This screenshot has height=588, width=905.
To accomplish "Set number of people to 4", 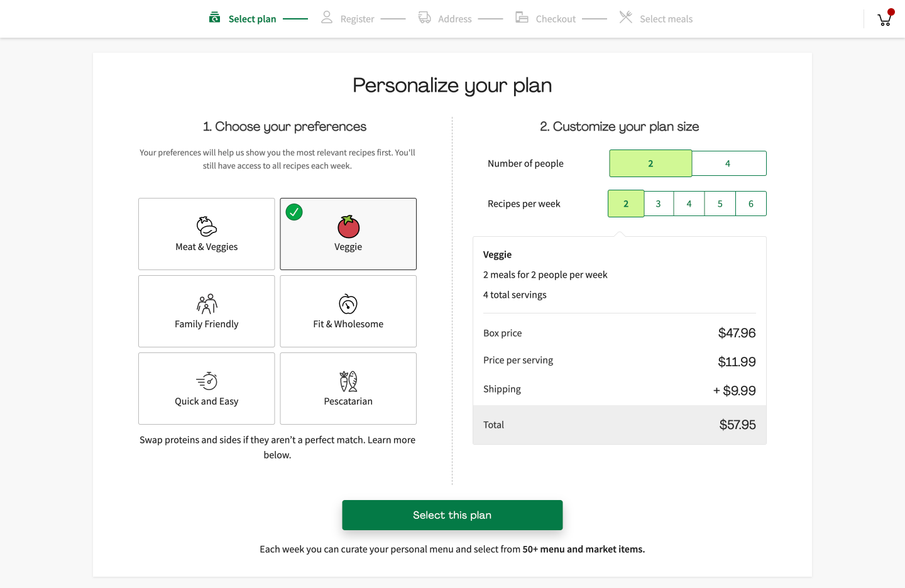I will coord(728,163).
